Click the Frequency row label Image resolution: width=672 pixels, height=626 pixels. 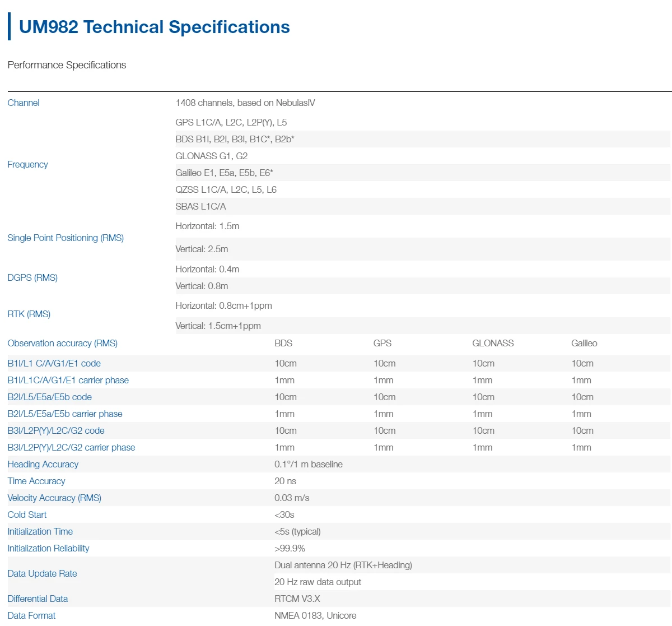click(27, 164)
